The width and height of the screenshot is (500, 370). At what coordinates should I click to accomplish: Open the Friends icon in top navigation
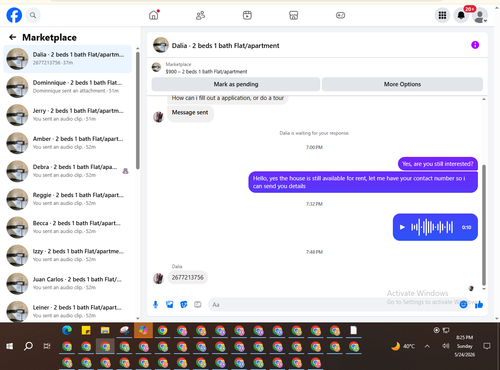pyautogui.click(x=200, y=15)
